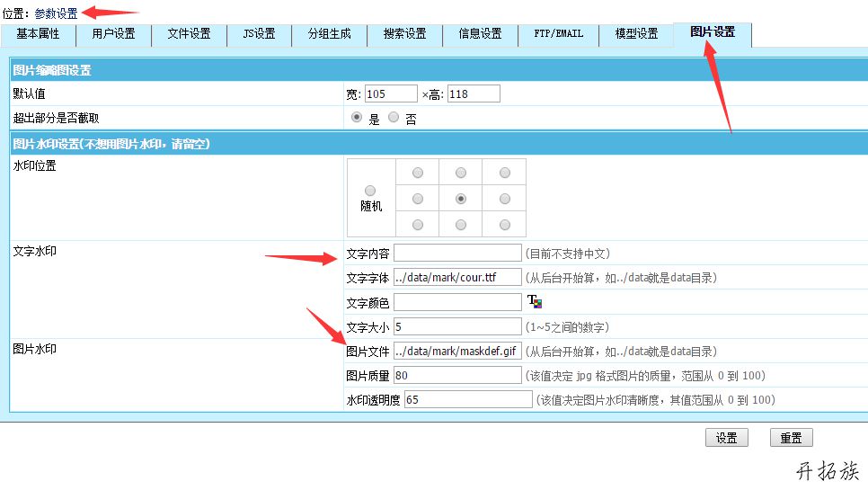
Task: Focus the thumbnail 宽 width field
Action: [x=391, y=94]
